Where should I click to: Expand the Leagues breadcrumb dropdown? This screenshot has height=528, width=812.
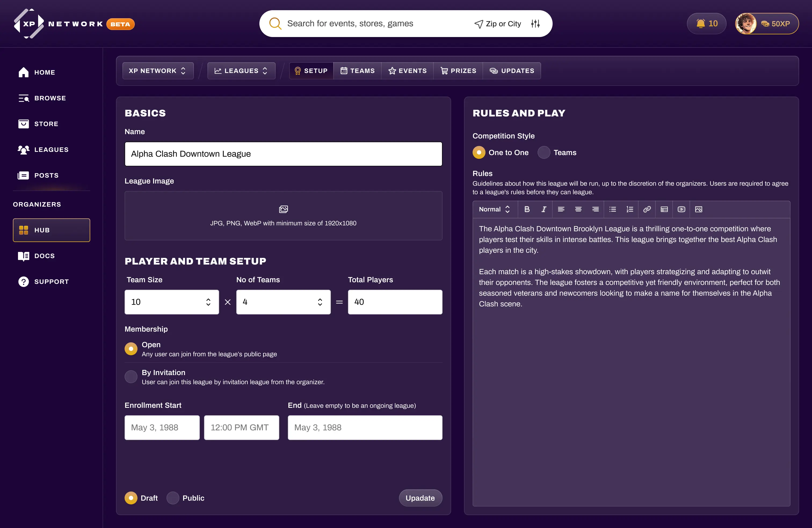[241, 71]
